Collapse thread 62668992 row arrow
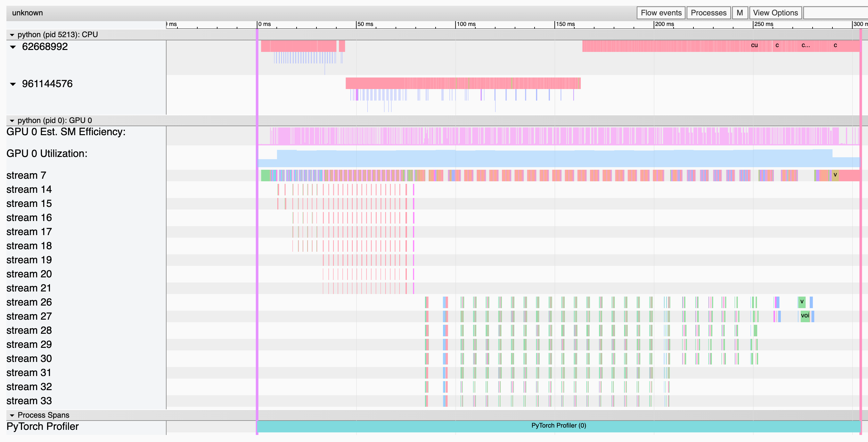 pyautogui.click(x=13, y=47)
